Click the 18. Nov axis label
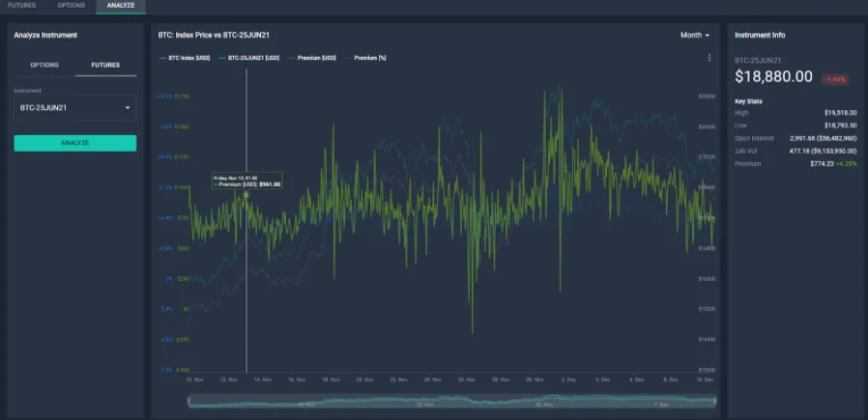Screen dimensions: 868x420 pyautogui.click(x=331, y=379)
